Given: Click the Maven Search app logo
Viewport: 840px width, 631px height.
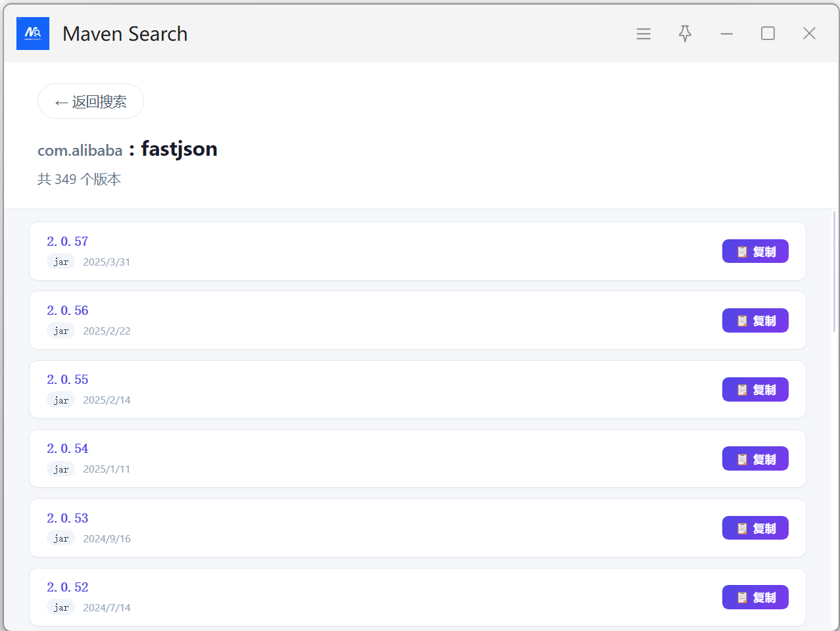Looking at the screenshot, I should pyautogui.click(x=33, y=34).
